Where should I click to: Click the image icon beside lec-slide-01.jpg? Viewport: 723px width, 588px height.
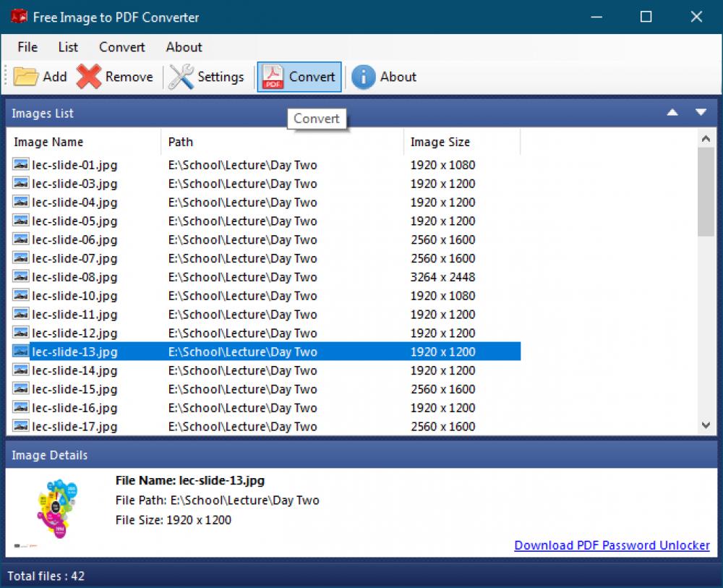pos(22,165)
